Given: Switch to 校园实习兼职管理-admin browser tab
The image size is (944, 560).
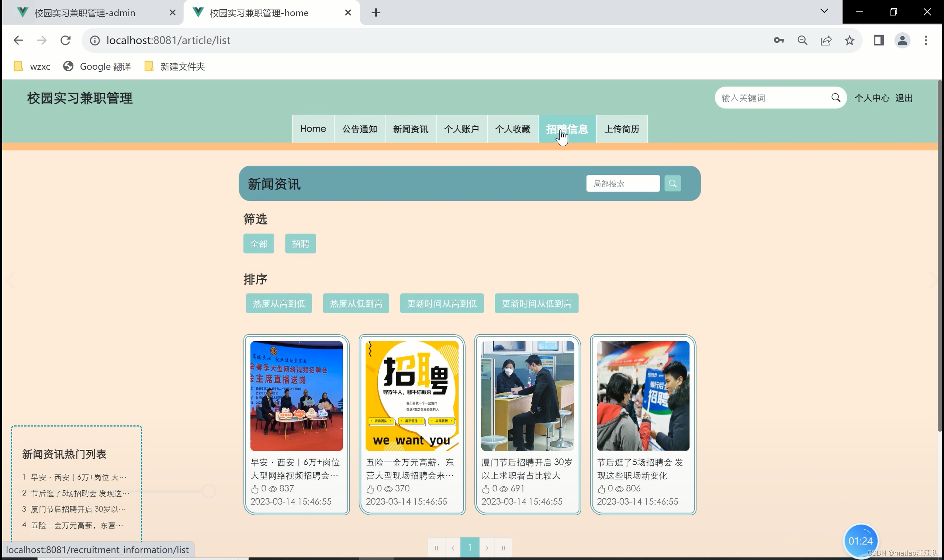Looking at the screenshot, I should (85, 13).
